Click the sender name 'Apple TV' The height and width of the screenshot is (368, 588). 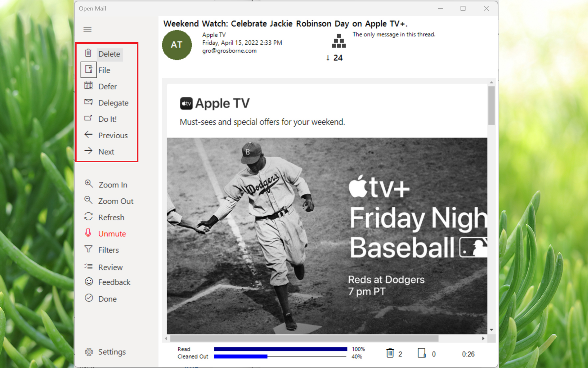[214, 35]
